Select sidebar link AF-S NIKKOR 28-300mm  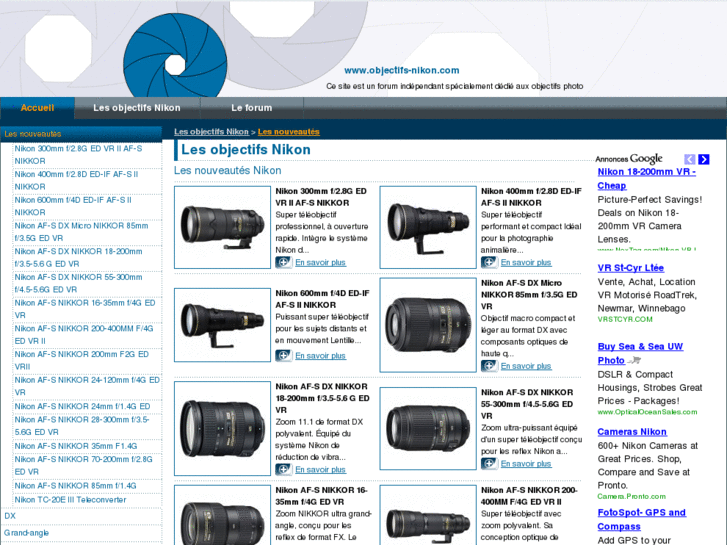(x=82, y=426)
